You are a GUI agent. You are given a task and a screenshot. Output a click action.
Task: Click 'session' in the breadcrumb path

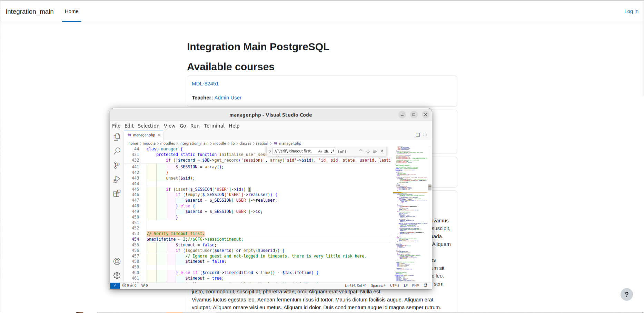tap(262, 143)
